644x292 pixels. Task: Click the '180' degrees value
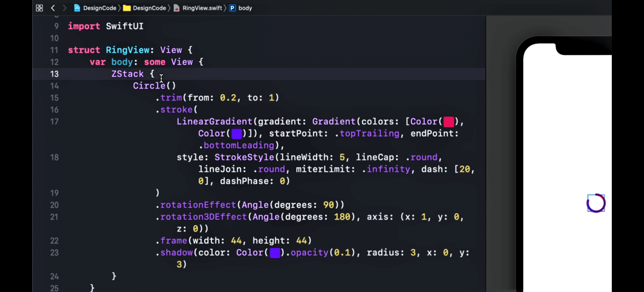[x=342, y=217]
